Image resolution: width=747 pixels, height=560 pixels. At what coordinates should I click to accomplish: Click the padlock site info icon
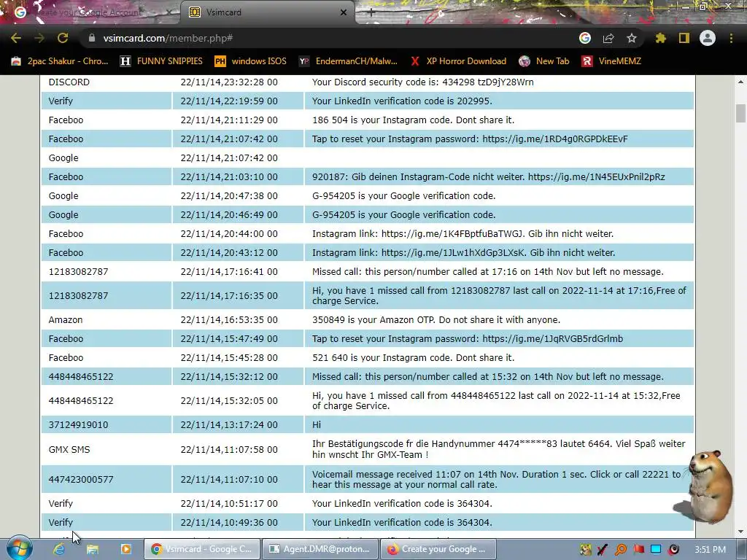pyautogui.click(x=91, y=38)
